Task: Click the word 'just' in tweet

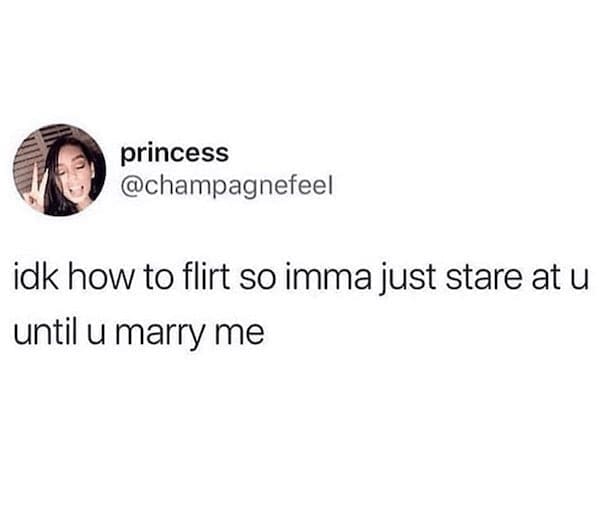Action: (408, 280)
